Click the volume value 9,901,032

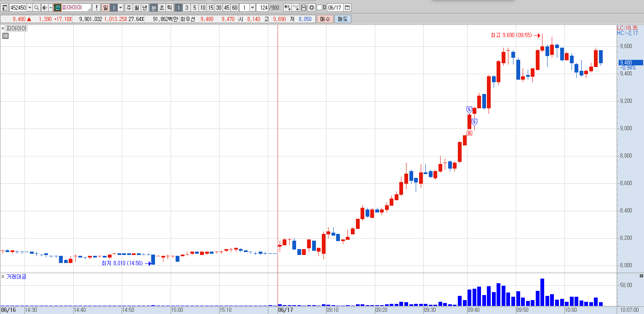(x=91, y=19)
